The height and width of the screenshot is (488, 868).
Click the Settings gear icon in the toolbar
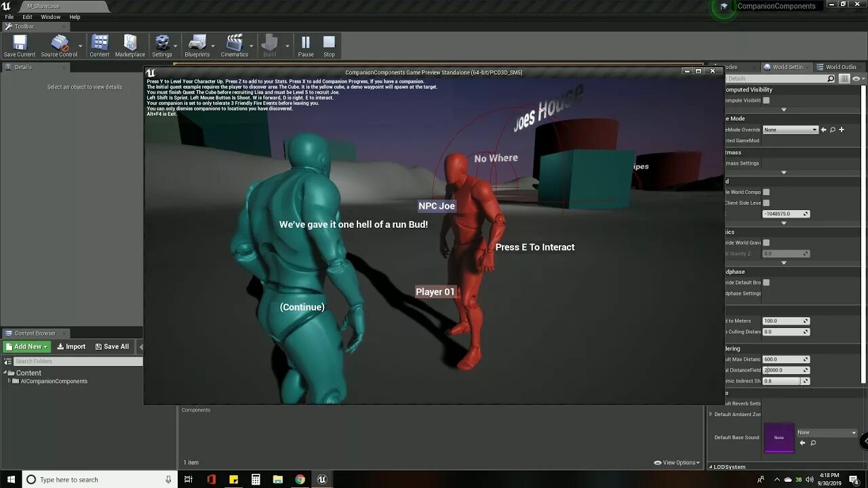click(161, 43)
